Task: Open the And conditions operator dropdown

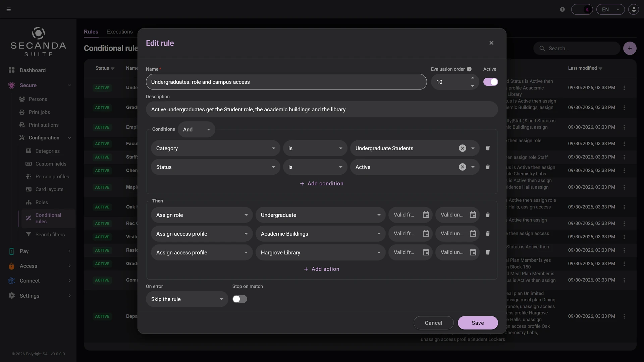Action: coord(197,129)
